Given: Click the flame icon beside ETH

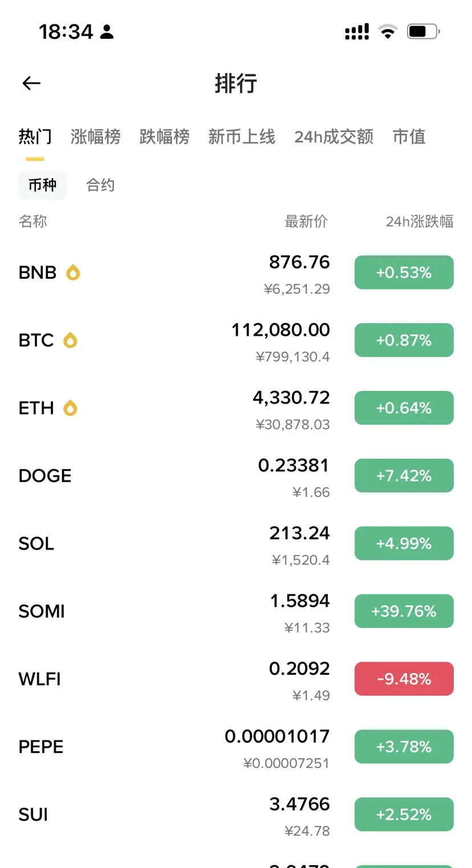Looking at the screenshot, I should coord(70,408).
